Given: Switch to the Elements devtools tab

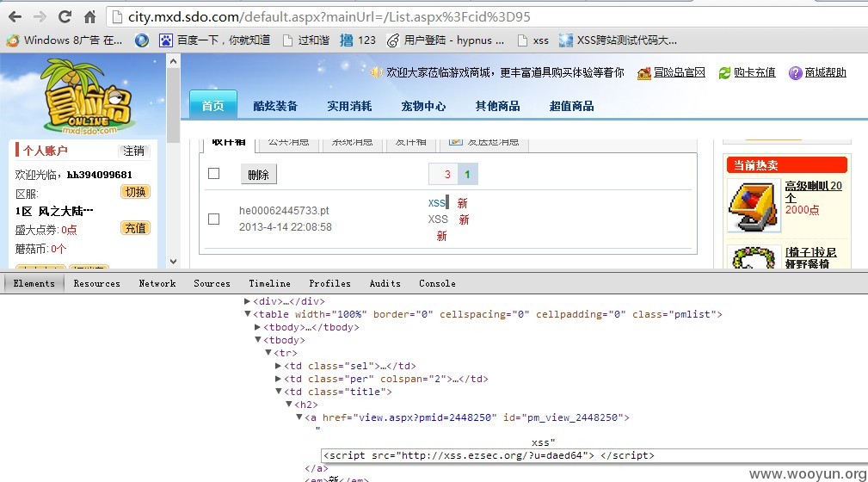Looking at the screenshot, I should (34, 283).
